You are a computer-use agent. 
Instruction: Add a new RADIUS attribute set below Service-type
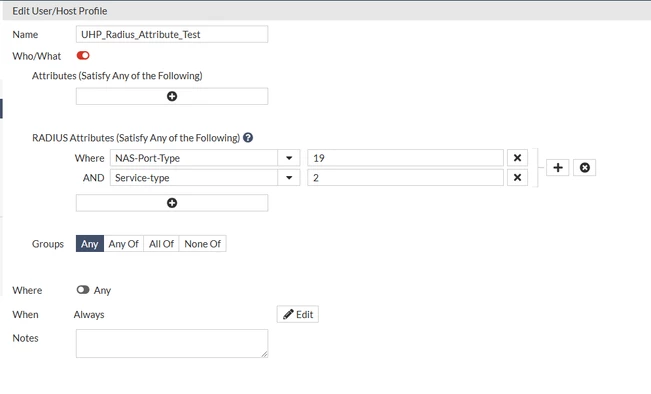[172, 203]
